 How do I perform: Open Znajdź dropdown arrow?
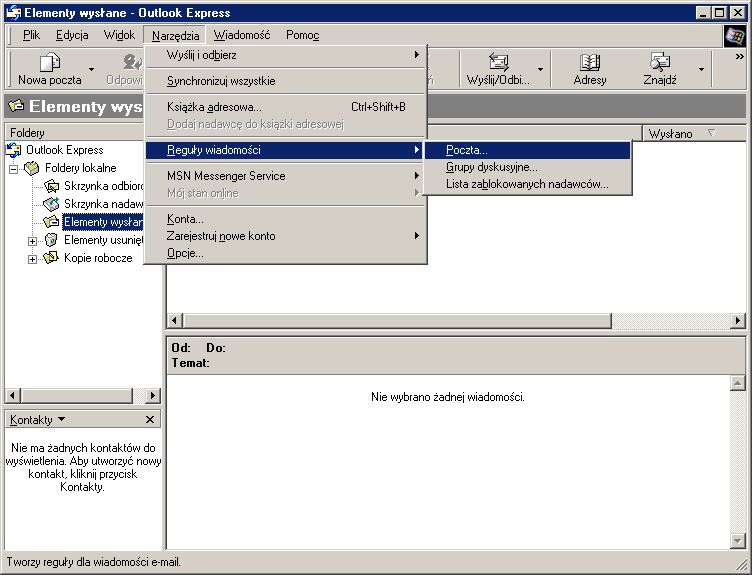coord(701,70)
